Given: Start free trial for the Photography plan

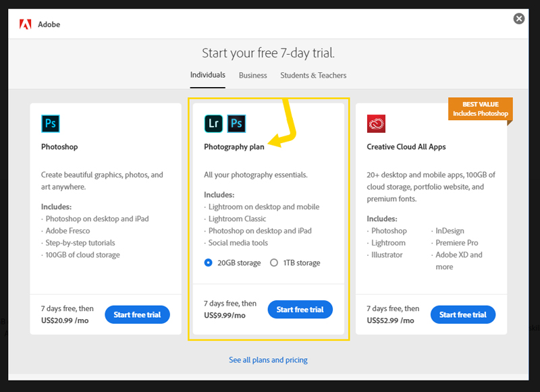Looking at the screenshot, I should tap(300, 310).
